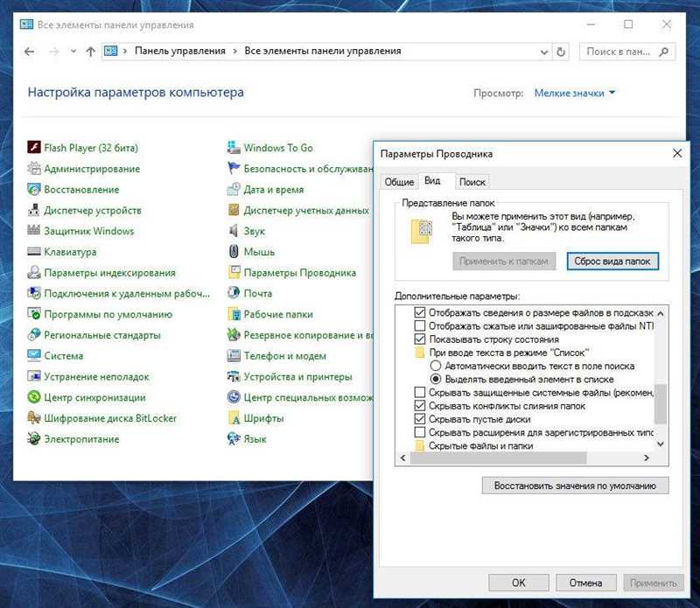Uncheck Отображать сведения о размере файлов
The image size is (700, 608).
tap(420, 312)
